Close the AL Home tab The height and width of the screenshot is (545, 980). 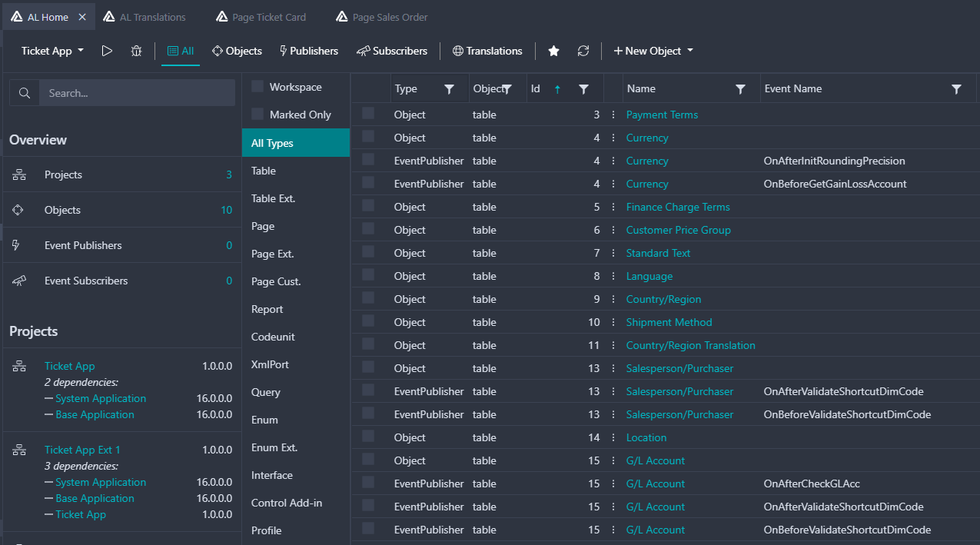(x=82, y=17)
